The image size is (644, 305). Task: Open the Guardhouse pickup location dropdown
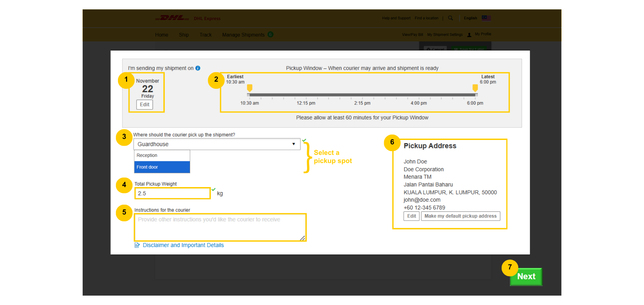click(x=217, y=144)
